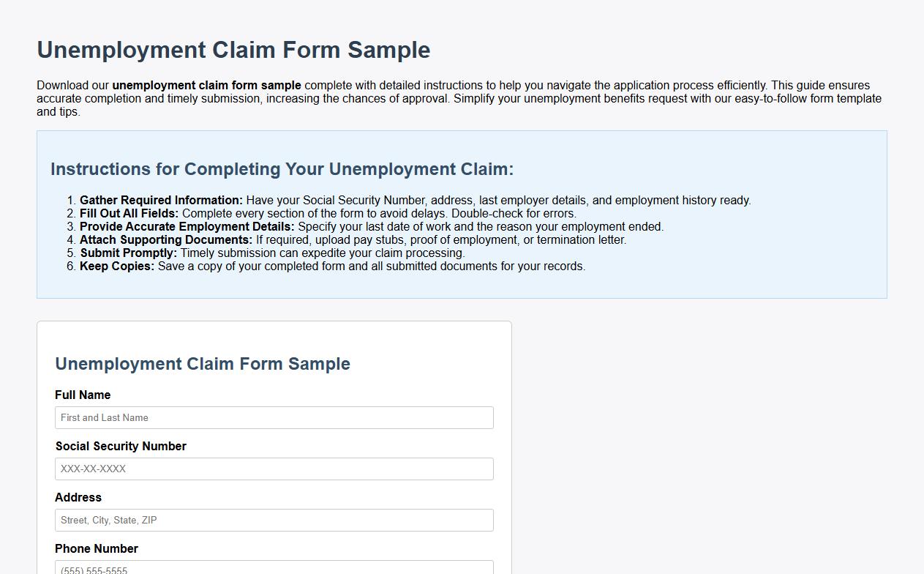924x574 pixels.
Task: Click the Attach Supporting Documents instruction item
Action: pyautogui.click(x=353, y=239)
